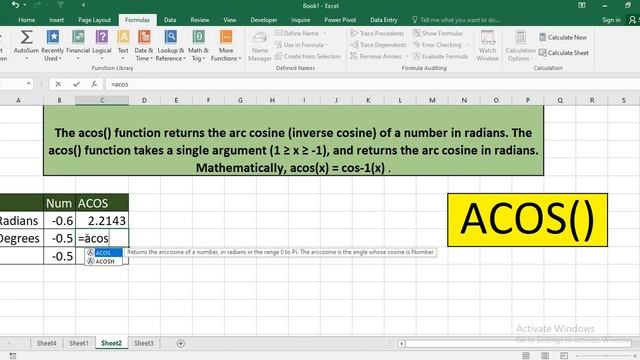The width and height of the screenshot is (640, 360).
Task: Click Create from Selection
Action: tap(308, 56)
